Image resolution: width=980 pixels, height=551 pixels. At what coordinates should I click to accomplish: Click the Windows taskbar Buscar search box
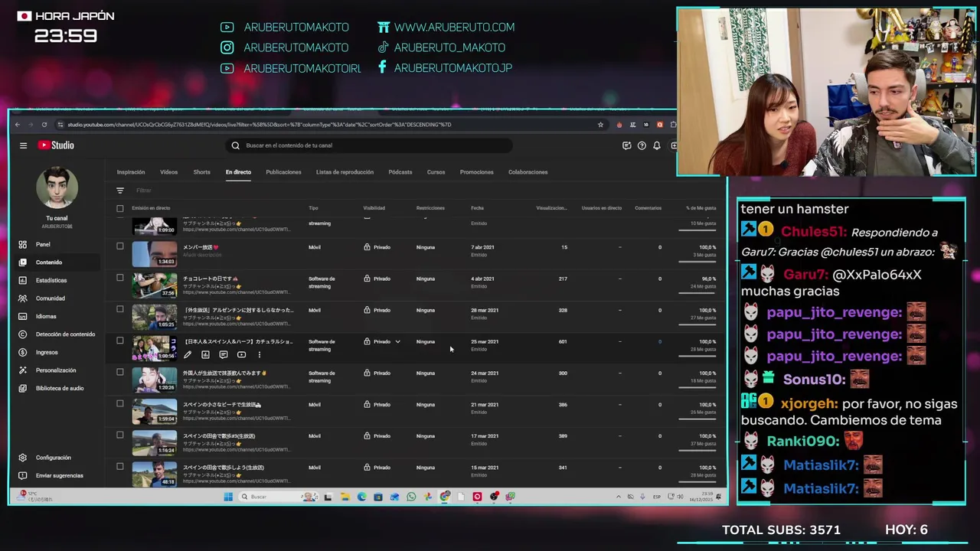point(279,497)
